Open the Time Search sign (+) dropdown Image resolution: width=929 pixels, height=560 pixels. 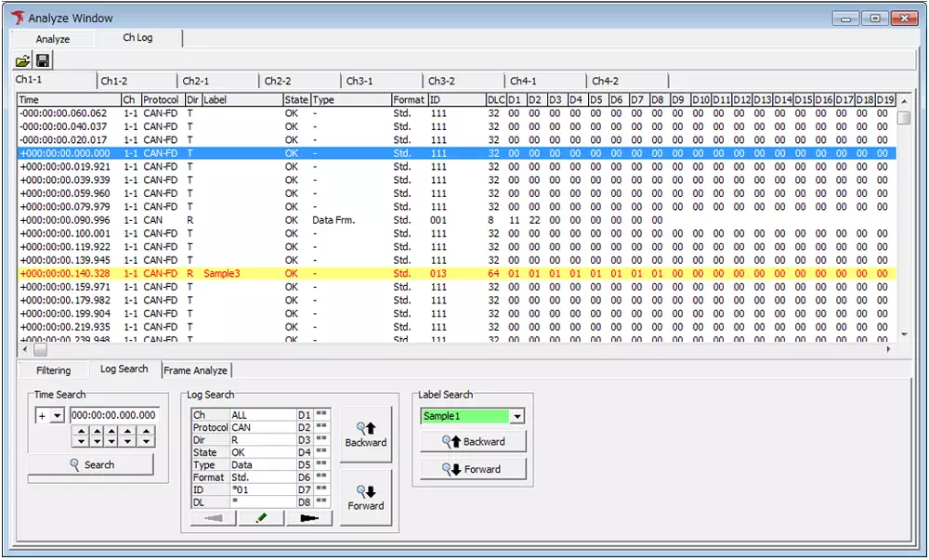click(x=57, y=415)
